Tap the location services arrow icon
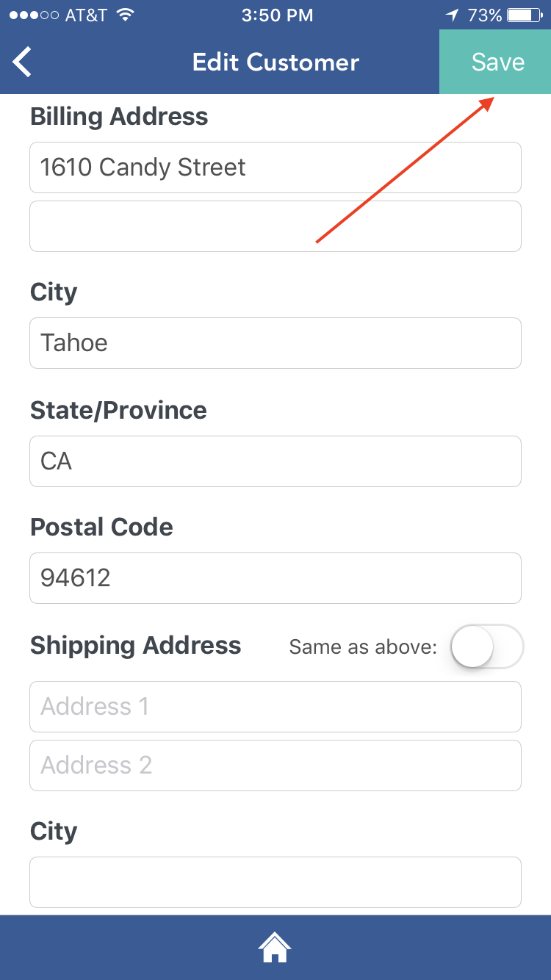The width and height of the screenshot is (551, 980). click(452, 15)
